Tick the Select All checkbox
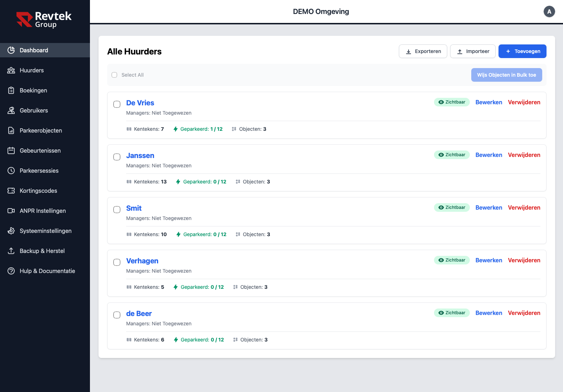 [x=114, y=75]
